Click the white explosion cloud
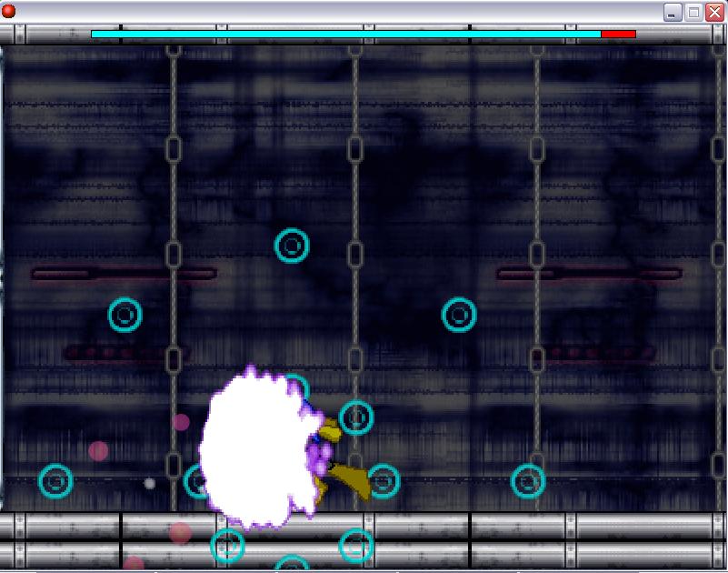This screenshot has width=728, height=573. (260, 448)
